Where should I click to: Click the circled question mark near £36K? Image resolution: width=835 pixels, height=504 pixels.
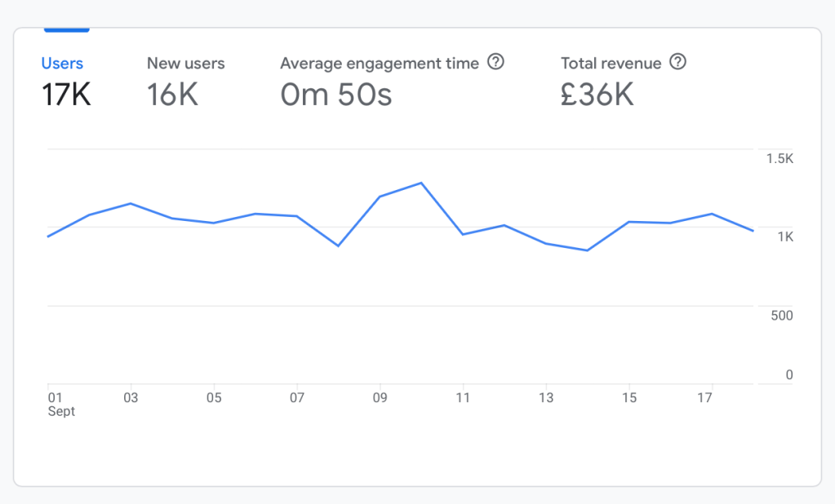coord(679,63)
